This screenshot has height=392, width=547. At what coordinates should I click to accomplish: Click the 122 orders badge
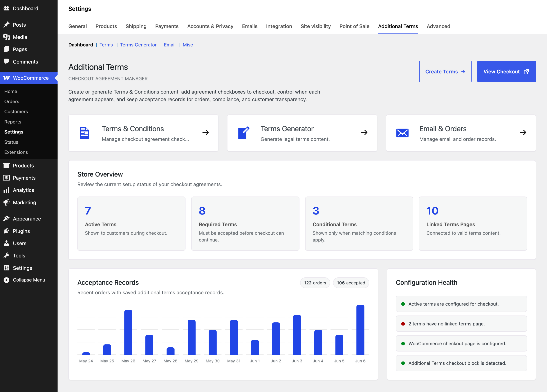[315, 283]
